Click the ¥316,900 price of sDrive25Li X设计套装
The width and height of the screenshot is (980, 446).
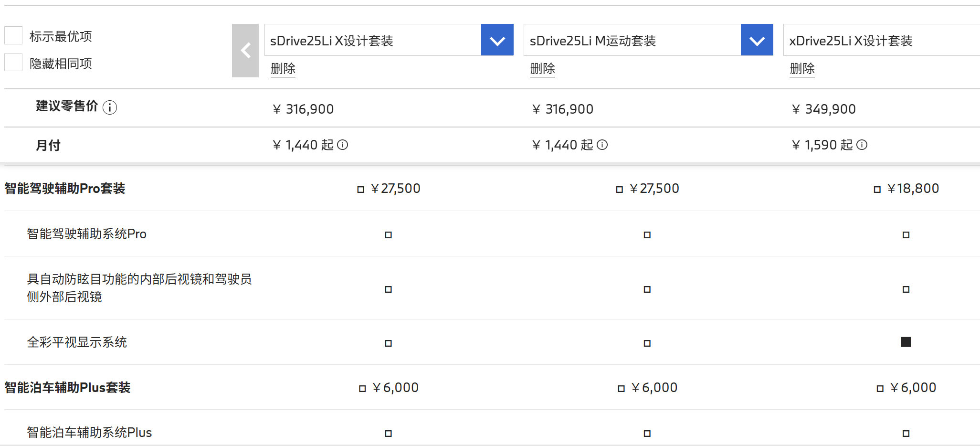click(303, 109)
